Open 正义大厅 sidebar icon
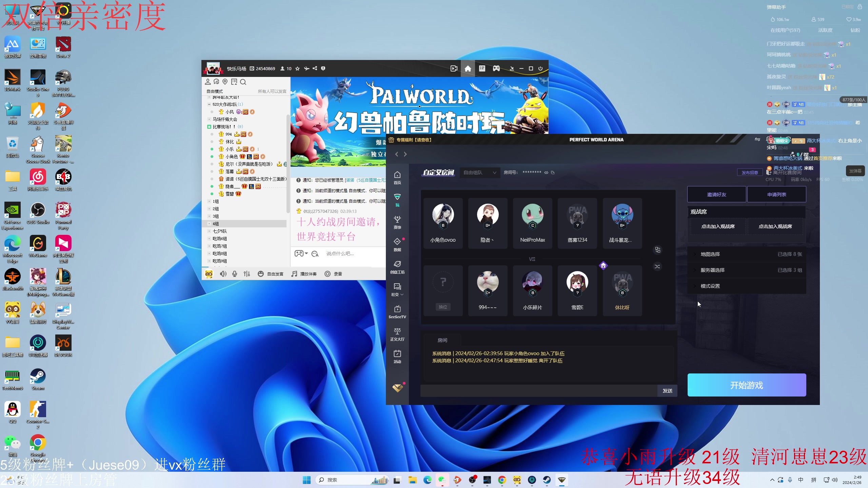Image resolution: width=868 pixels, height=488 pixels. (x=397, y=333)
